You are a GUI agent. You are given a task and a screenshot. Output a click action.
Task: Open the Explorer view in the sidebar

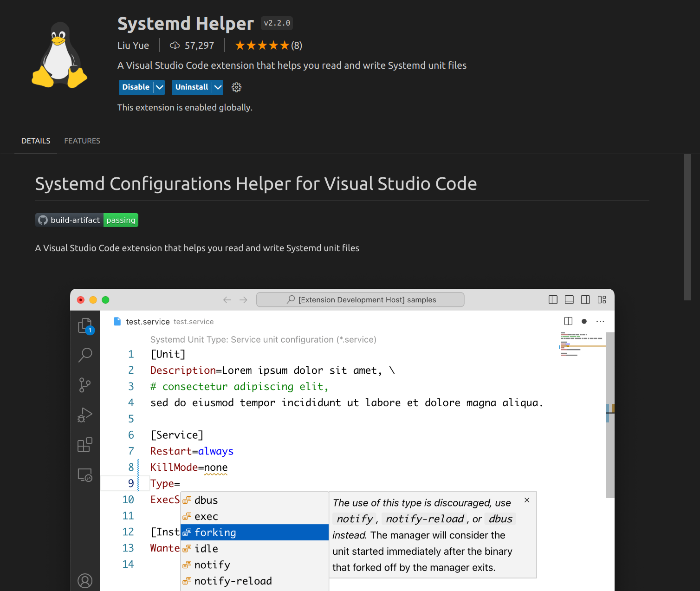[x=85, y=325]
